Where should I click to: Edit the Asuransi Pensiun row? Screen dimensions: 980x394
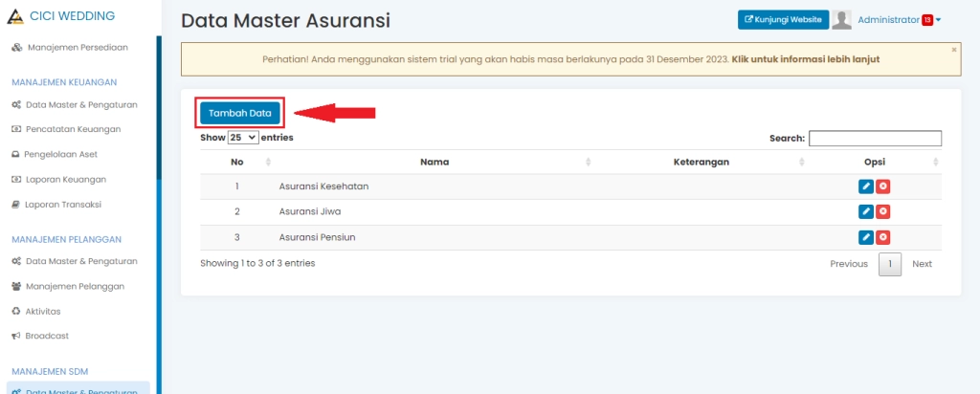[x=866, y=237]
